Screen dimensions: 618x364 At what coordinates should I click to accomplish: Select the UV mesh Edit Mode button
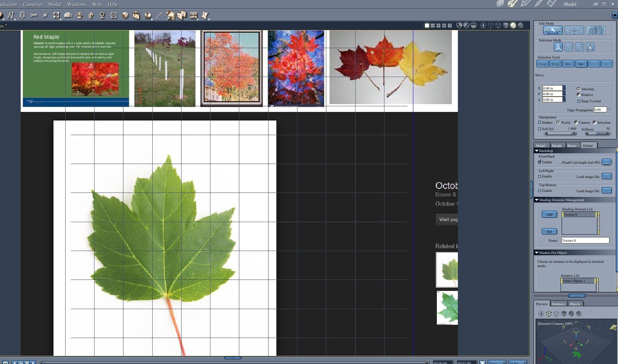click(x=596, y=30)
